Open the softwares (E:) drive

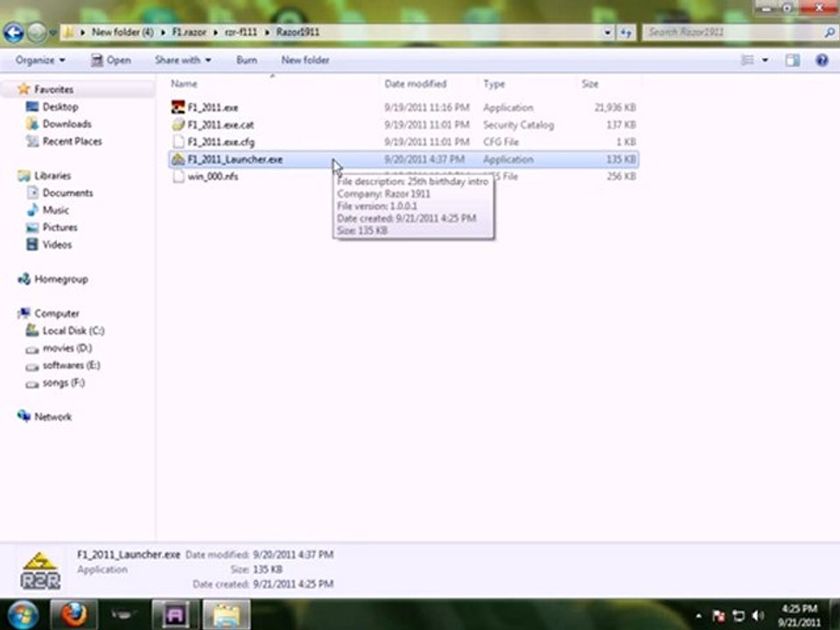pos(71,366)
